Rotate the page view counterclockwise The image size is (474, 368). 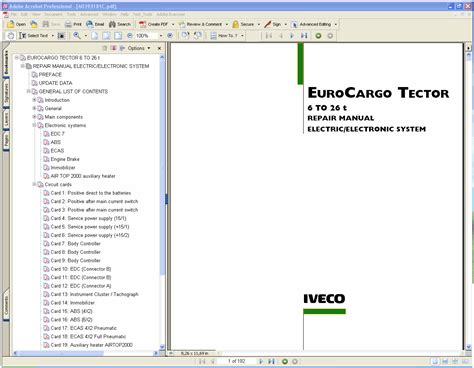(x=198, y=36)
